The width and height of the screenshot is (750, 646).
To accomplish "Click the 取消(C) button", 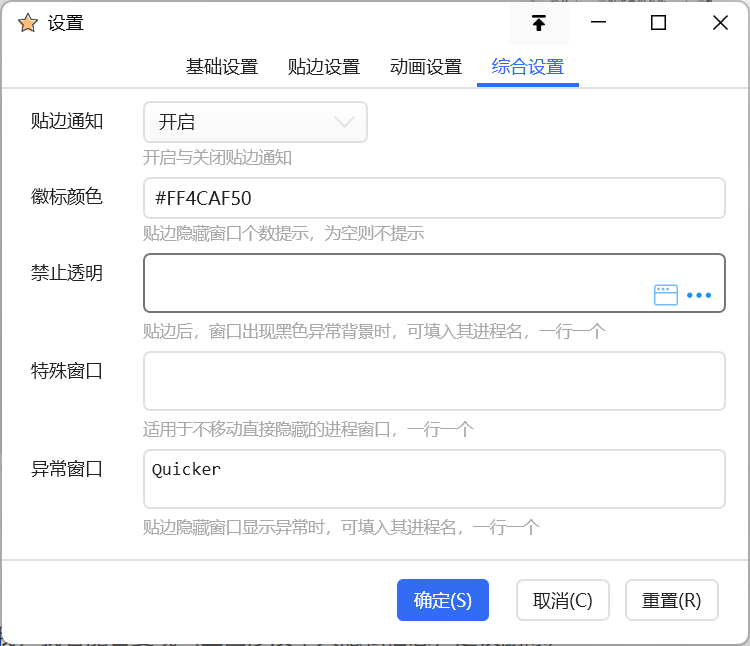I will [x=562, y=600].
